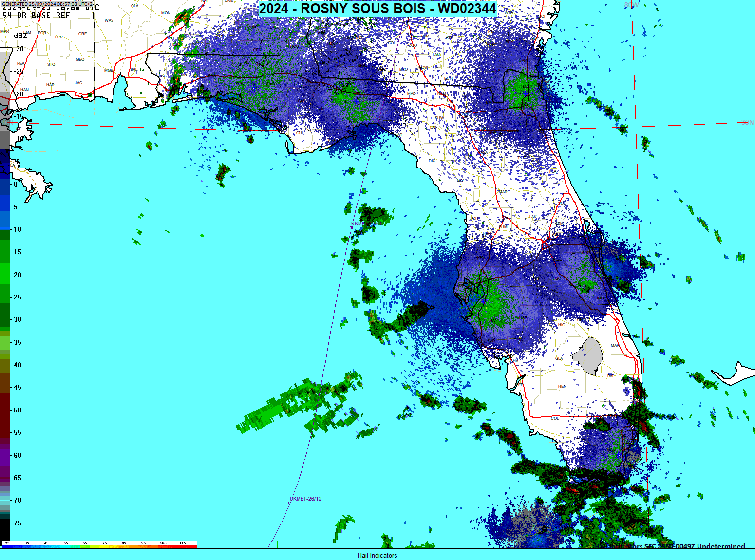Click the STO county label
Viewport: 755px width, 560px height.
coord(51,64)
